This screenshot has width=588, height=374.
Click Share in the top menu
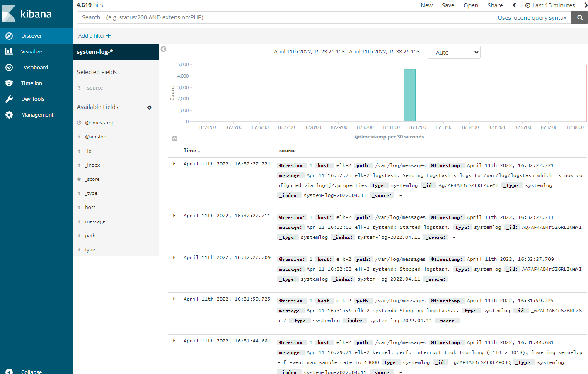click(495, 5)
